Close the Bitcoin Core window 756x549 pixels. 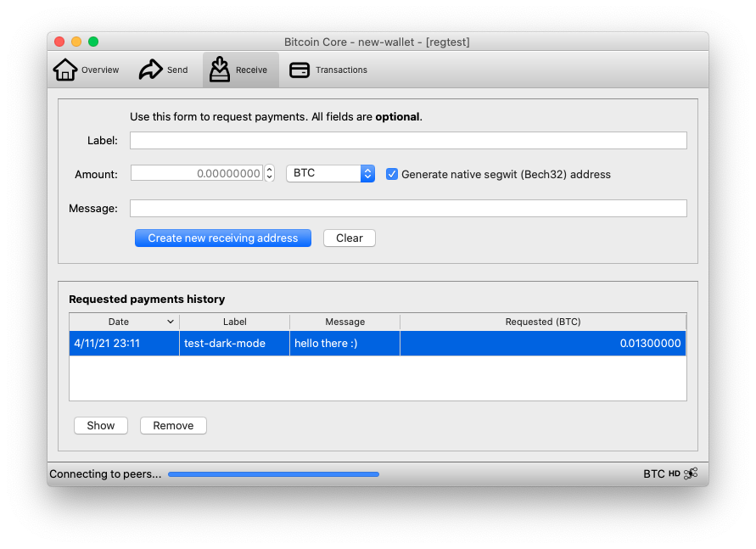click(x=59, y=42)
